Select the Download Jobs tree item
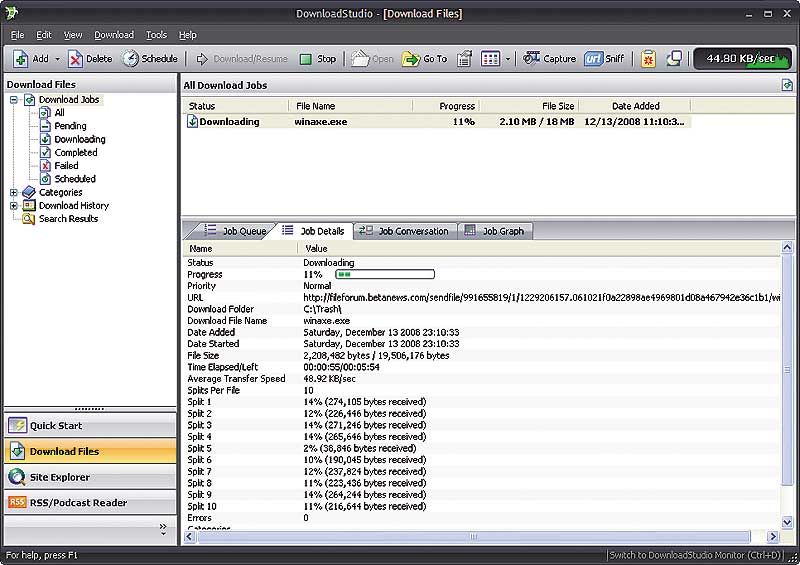The image size is (800, 565). (69, 100)
